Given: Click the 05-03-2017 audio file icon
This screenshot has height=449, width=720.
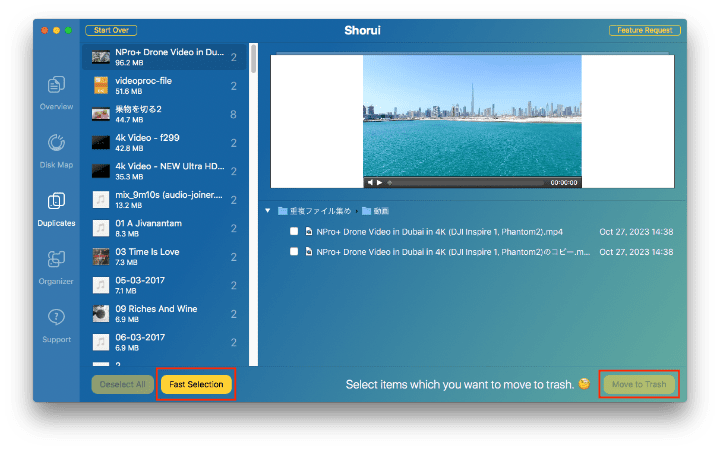Looking at the screenshot, I should point(101,285).
